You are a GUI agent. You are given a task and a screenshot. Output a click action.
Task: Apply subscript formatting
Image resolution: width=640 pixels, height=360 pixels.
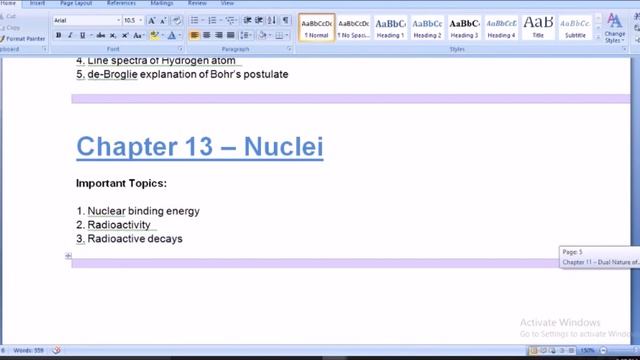(x=113, y=36)
